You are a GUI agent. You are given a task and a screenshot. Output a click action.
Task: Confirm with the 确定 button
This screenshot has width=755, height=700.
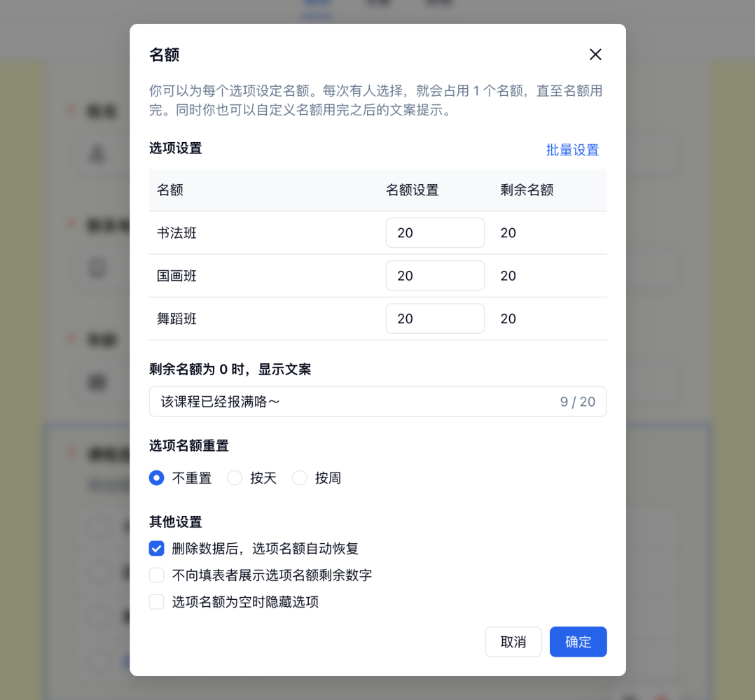(578, 642)
